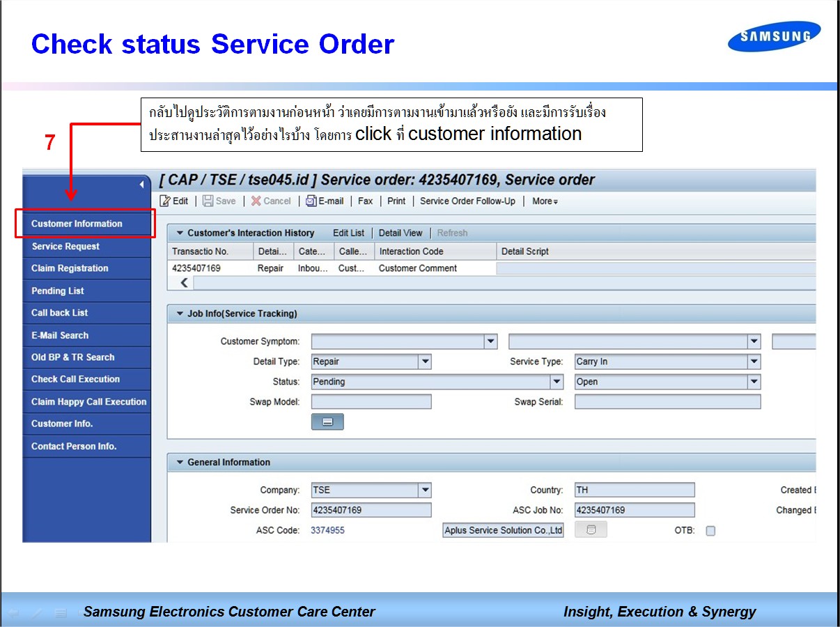
Task: Open the Service Type dropdown showing Carry In
Action: click(754, 362)
